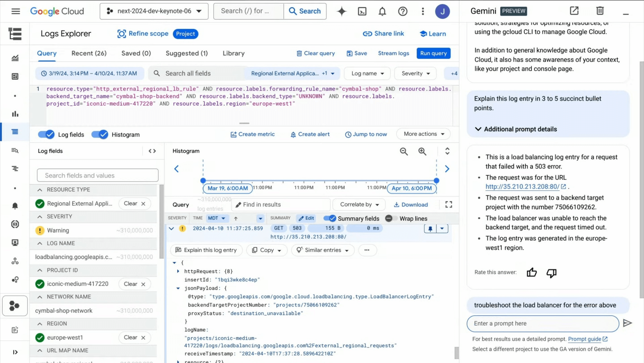The width and height of the screenshot is (644, 363).
Task: Switch to the Recent (26) tab
Action: 89,53
